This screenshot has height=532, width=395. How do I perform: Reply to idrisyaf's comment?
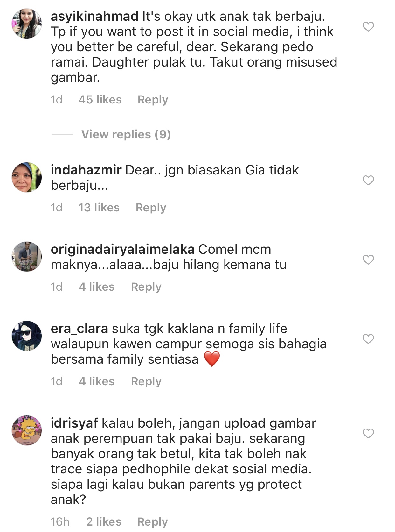click(152, 522)
